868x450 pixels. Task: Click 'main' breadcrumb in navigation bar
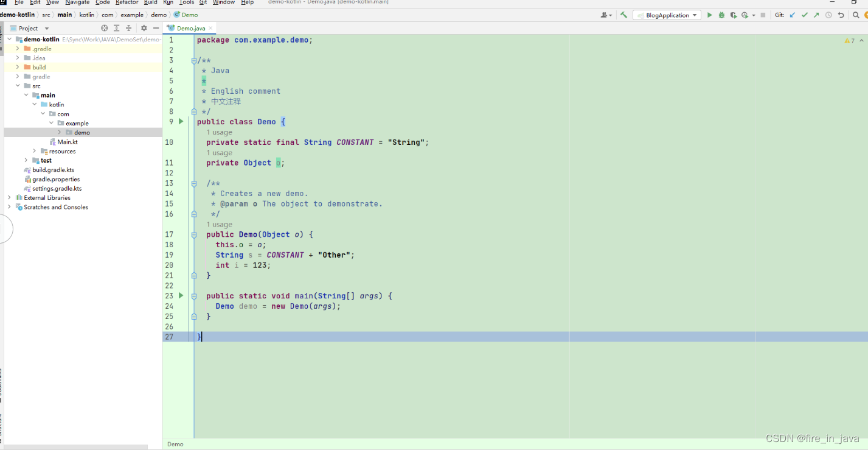(64, 15)
